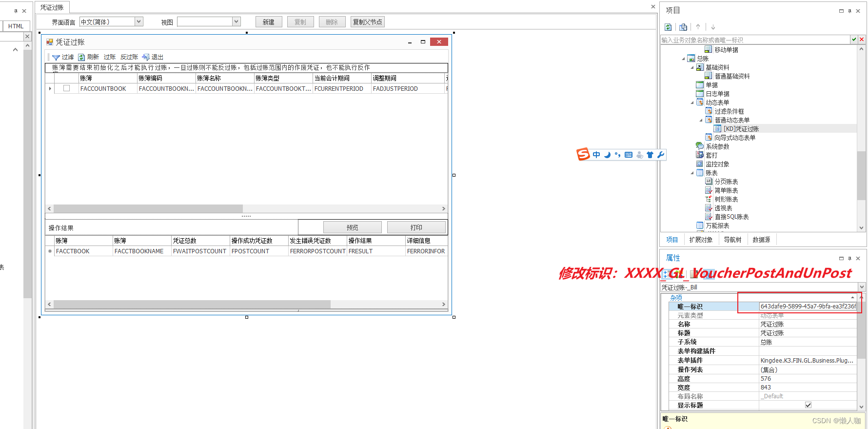868x429 pixels.
Task: Switch to the 凭证过账 document tab
Action: [x=52, y=7]
